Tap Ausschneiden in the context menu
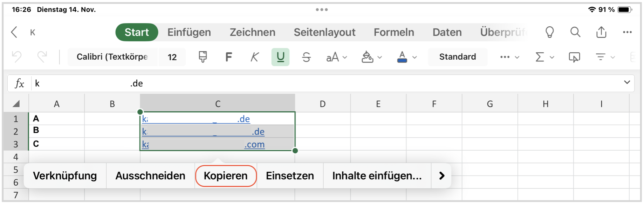 pos(150,176)
